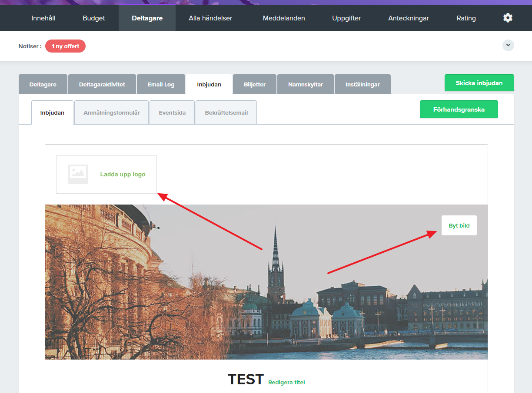
Task: Switch to the Inställningar tab
Action: tap(362, 84)
